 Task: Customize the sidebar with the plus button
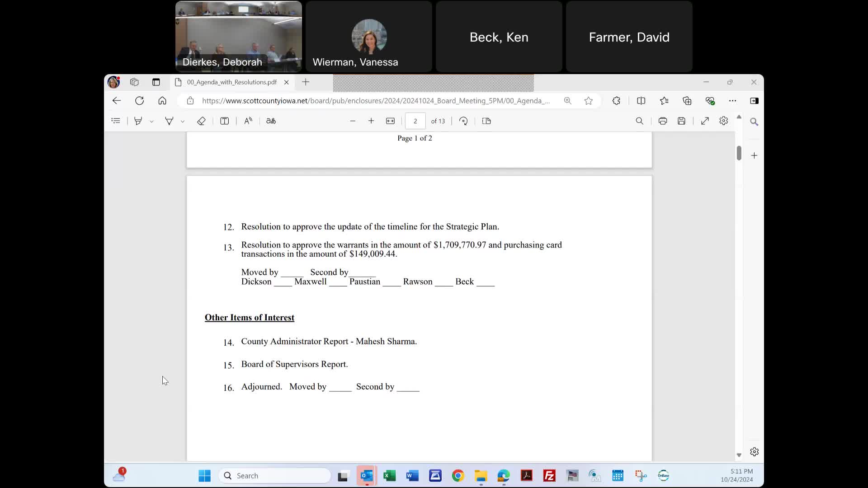point(754,155)
